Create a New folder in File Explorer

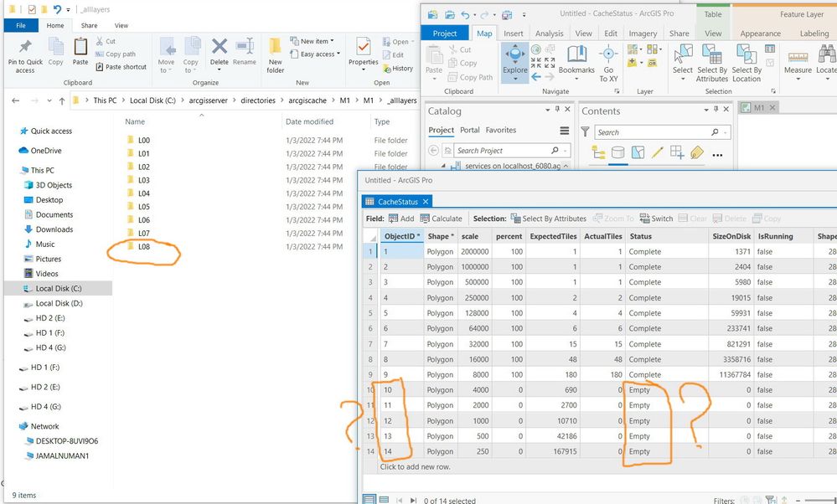[276, 55]
